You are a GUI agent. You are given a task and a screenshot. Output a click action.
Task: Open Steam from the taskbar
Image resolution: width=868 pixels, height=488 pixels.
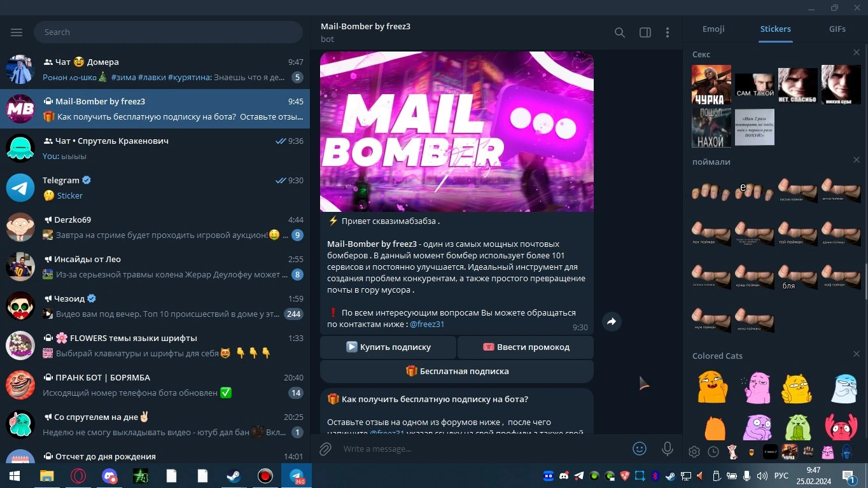pos(234,476)
